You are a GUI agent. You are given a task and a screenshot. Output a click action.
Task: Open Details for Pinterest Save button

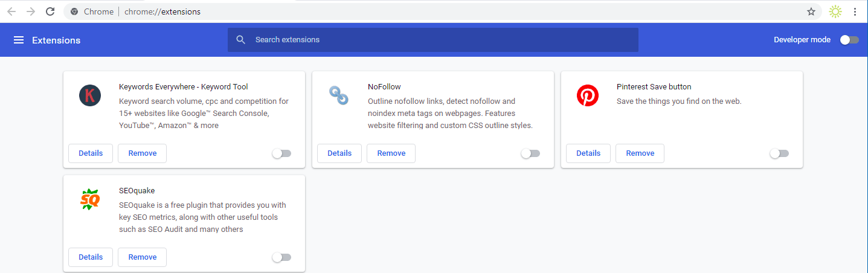(588, 153)
